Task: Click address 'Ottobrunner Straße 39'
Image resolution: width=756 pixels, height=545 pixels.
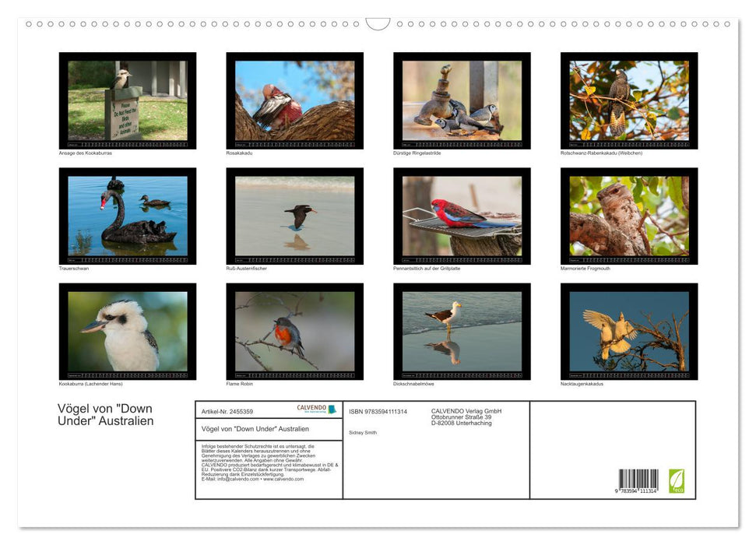Action: point(462,417)
